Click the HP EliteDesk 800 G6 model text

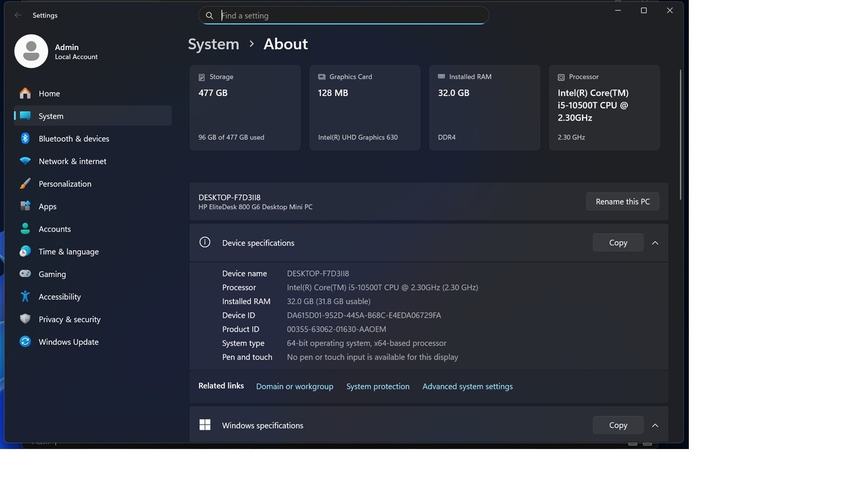(255, 207)
